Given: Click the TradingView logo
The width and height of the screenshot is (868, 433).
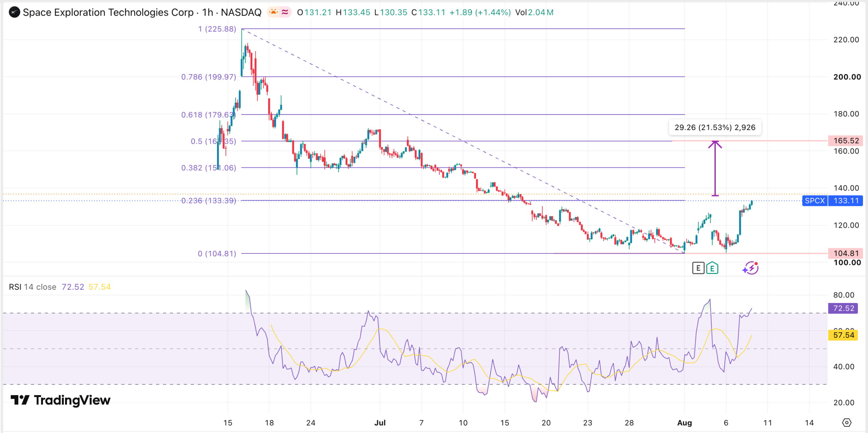Looking at the screenshot, I should click(60, 400).
